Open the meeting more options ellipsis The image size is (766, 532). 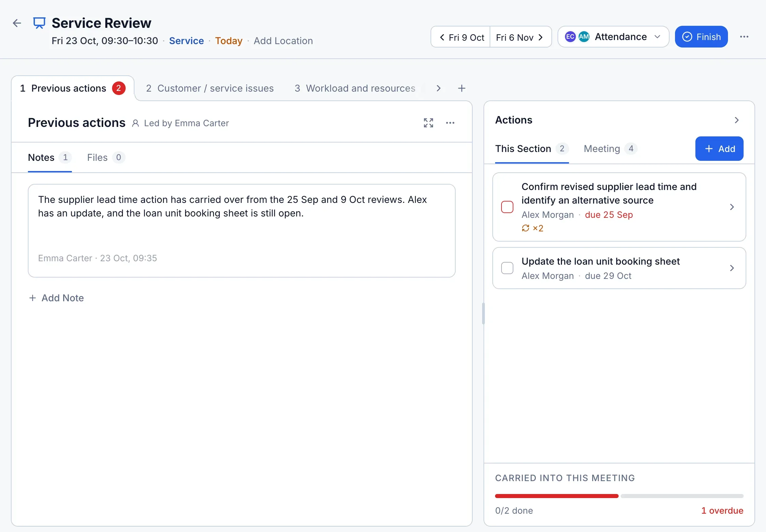[744, 37]
